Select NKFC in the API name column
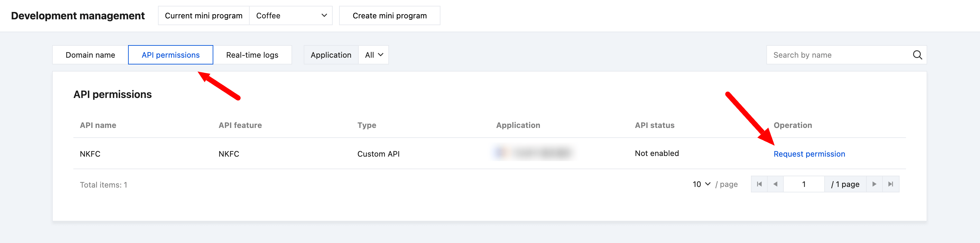Image resolution: width=980 pixels, height=243 pixels. [90, 154]
